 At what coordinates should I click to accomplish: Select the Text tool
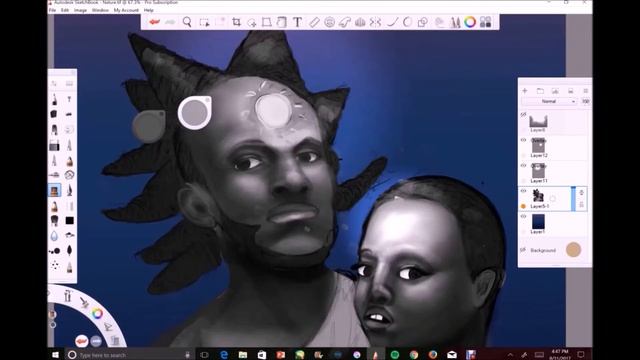pyautogui.click(x=297, y=22)
